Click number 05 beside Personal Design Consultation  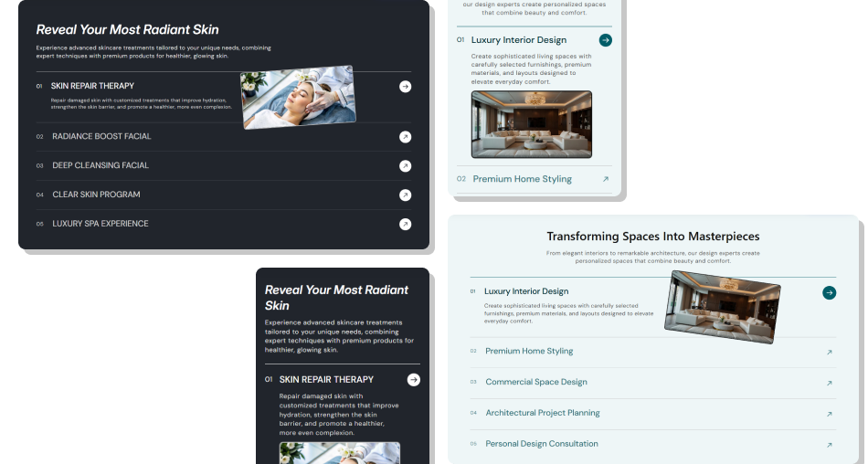(x=473, y=444)
